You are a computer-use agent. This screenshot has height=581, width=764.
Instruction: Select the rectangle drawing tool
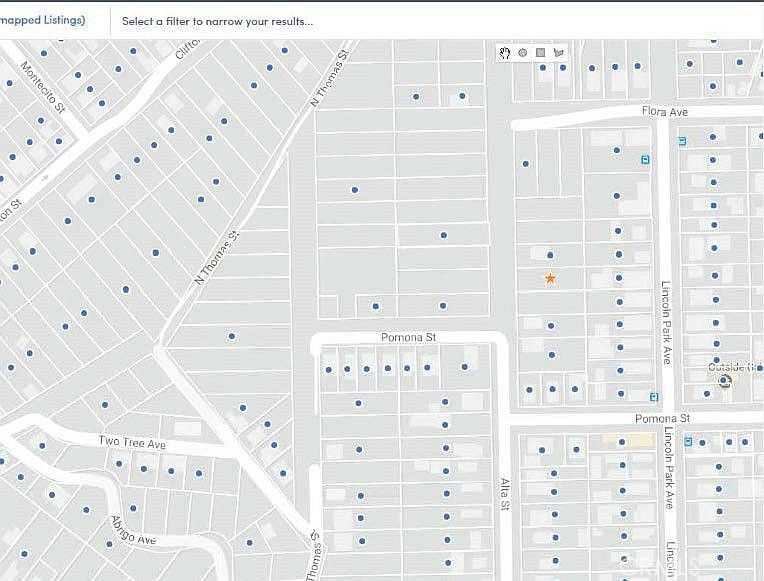pyautogui.click(x=540, y=53)
